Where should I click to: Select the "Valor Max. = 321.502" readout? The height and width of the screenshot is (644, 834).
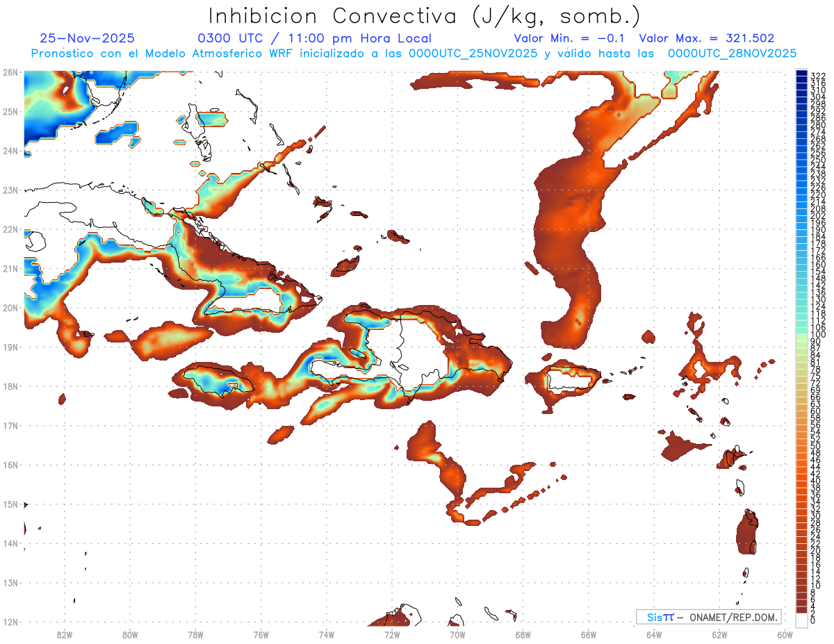pos(706,39)
